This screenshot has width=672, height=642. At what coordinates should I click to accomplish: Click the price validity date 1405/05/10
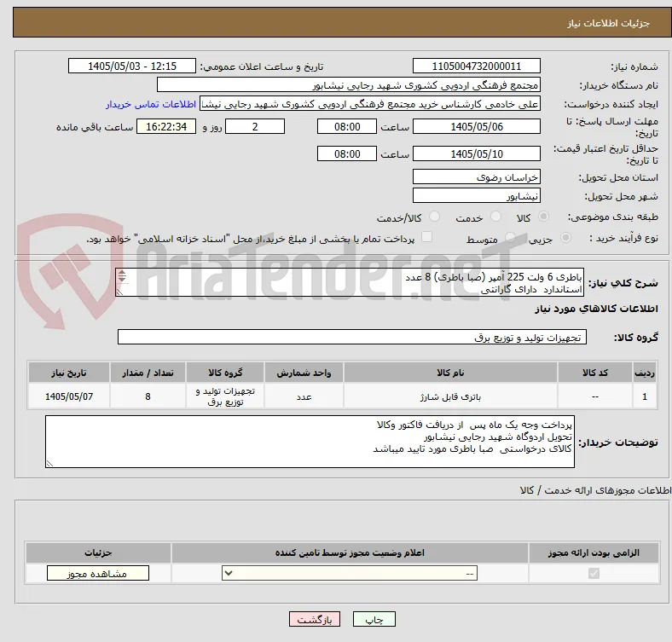click(476, 153)
